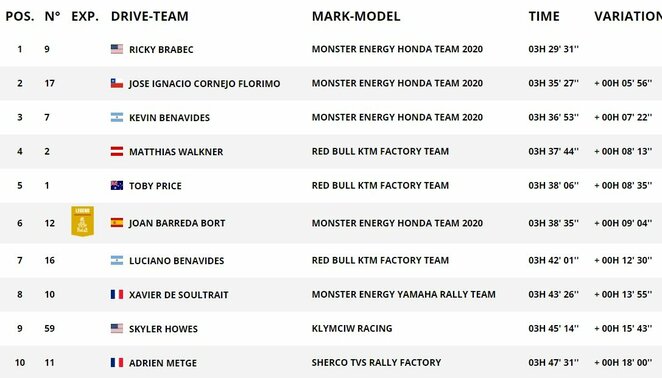The width and height of the screenshot is (662, 378).
Task: Click the USA flag beside Skyler Howes
Action: click(x=117, y=328)
